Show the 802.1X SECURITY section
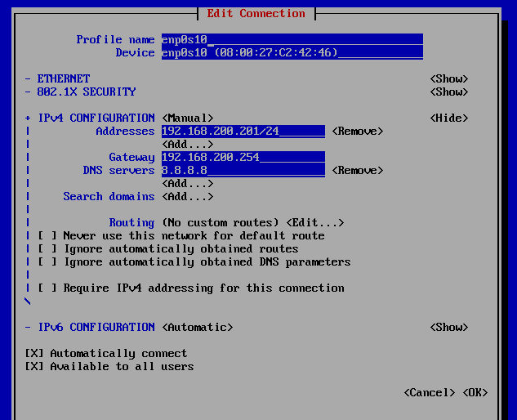Image resolution: width=517 pixels, height=420 pixels. coord(448,92)
